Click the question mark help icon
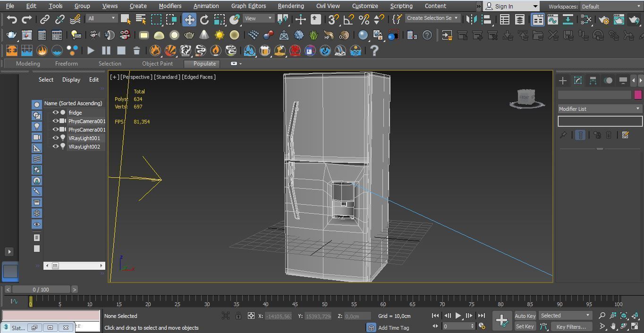The image size is (644, 333). pyautogui.click(x=374, y=50)
